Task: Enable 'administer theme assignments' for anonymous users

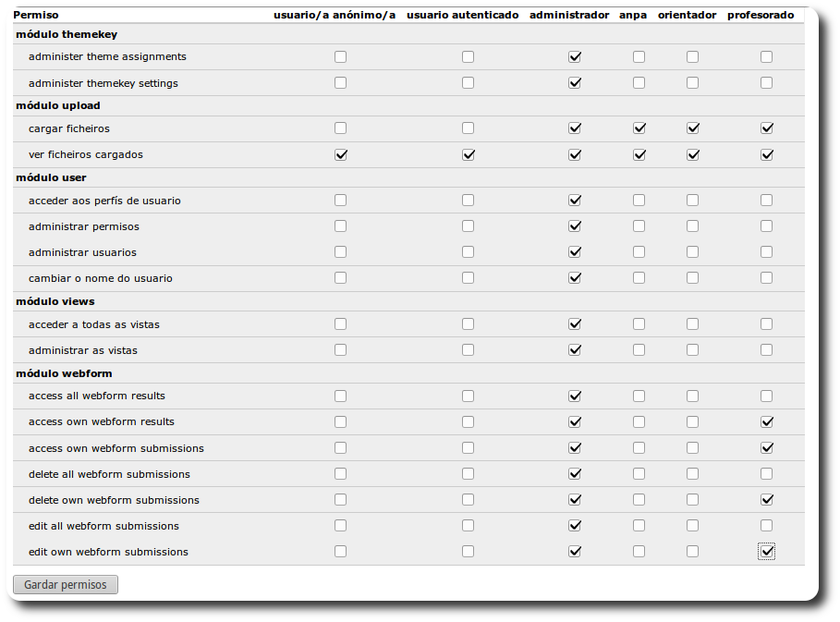Action: [x=340, y=56]
